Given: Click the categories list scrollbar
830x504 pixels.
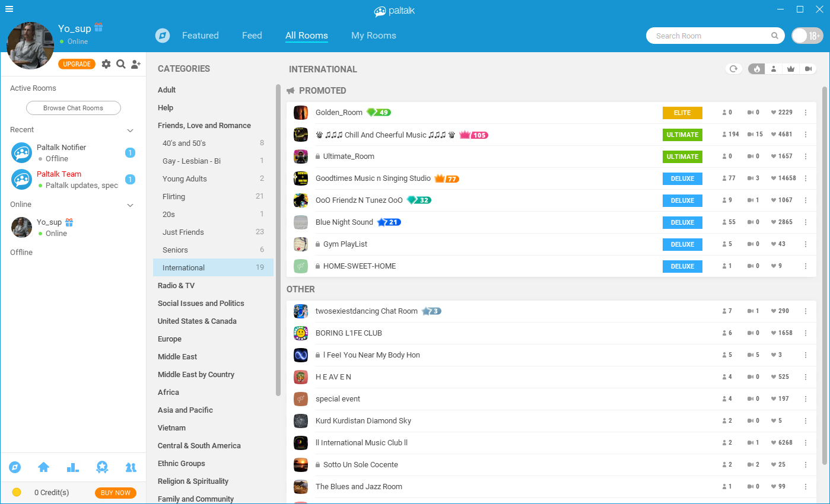Looking at the screenshot, I should pyautogui.click(x=278, y=240).
